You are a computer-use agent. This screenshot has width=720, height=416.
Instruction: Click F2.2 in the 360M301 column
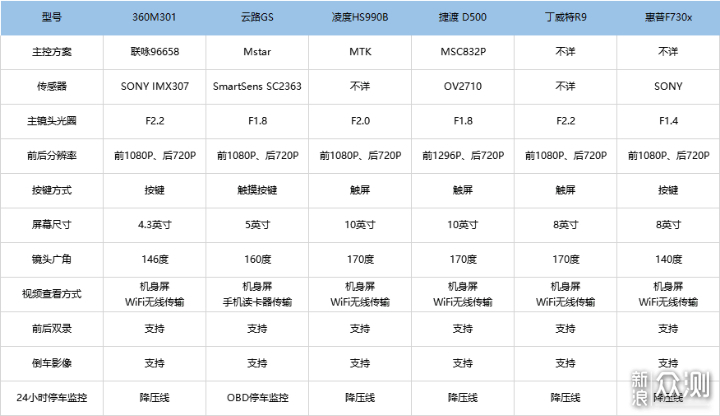154,121
